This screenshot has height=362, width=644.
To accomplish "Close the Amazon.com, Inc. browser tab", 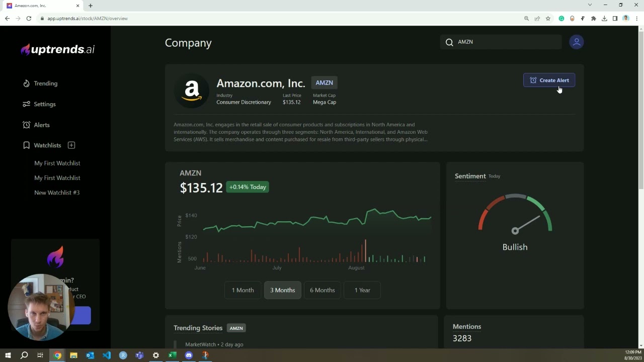I will [x=78, y=6].
